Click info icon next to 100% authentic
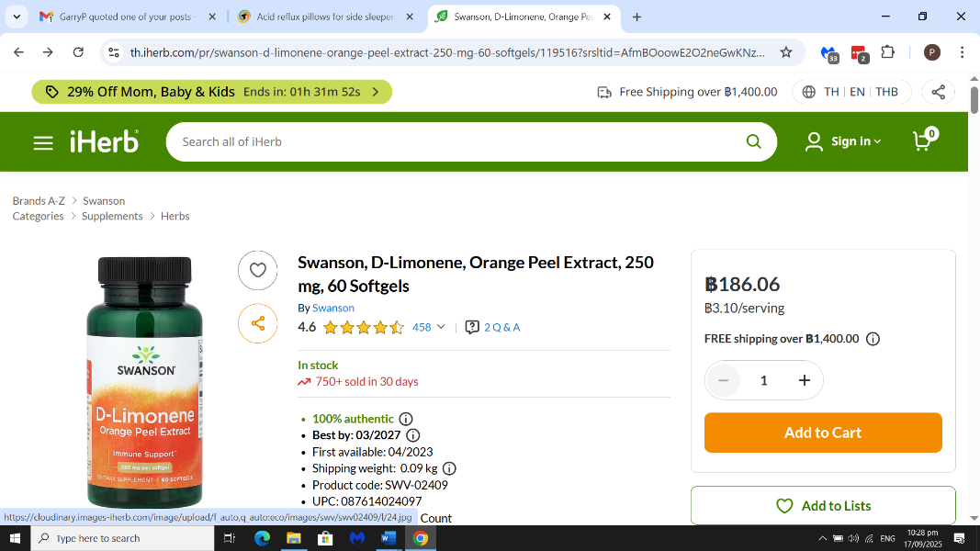Viewport: 980px width, 551px height. [x=406, y=419]
